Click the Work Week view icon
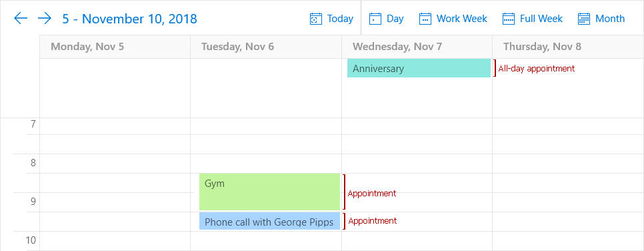 (x=425, y=19)
